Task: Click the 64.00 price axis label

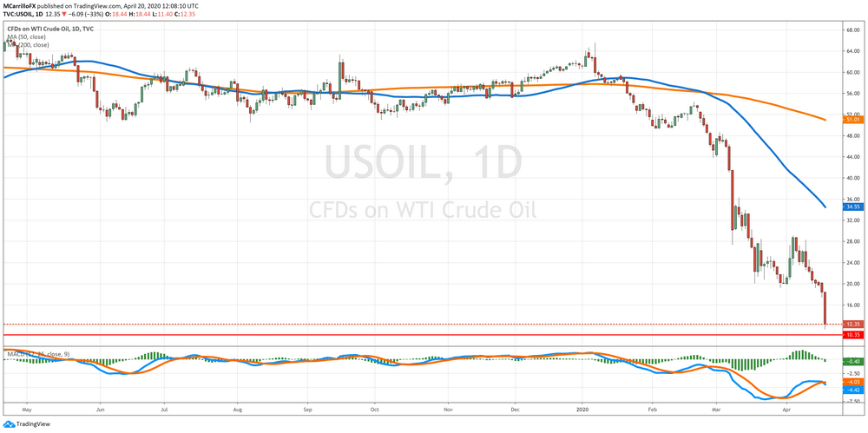Action: coord(852,51)
